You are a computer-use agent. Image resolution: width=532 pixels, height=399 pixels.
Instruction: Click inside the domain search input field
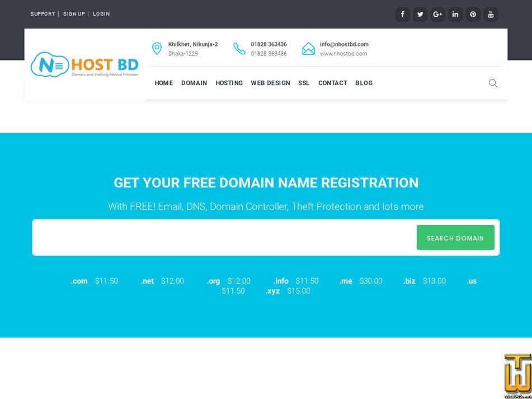pos(224,237)
